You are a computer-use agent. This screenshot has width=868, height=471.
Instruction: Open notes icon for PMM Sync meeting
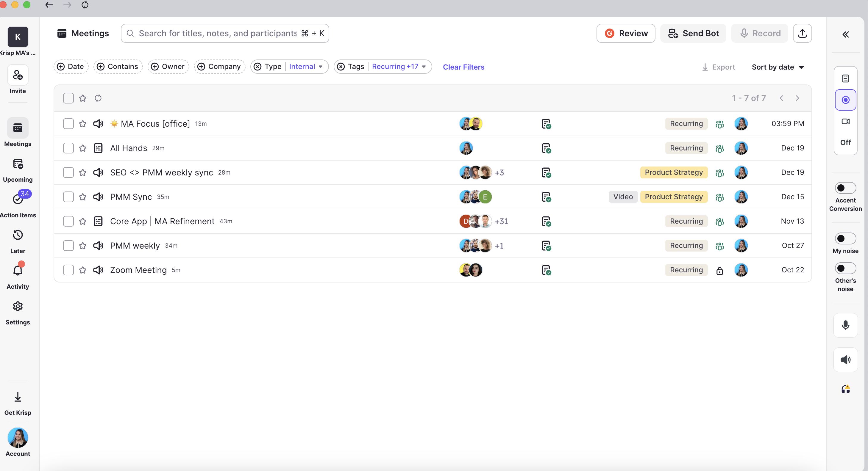pyautogui.click(x=546, y=197)
